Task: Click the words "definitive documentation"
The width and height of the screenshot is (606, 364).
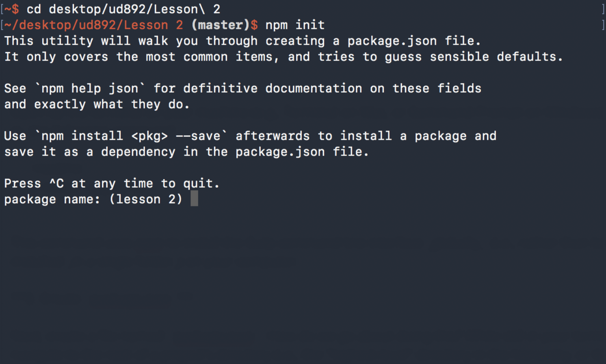Action: click(x=273, y=88)
